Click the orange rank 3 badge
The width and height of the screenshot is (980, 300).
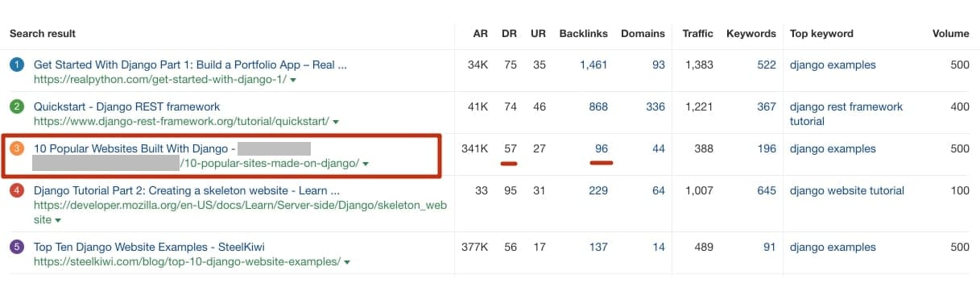(x=17, y=148)
